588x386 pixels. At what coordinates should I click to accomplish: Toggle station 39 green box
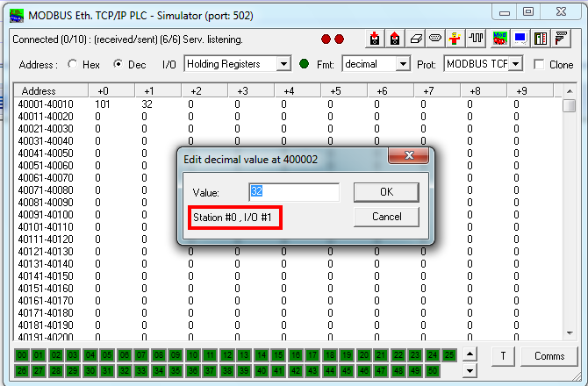point(244,371)
